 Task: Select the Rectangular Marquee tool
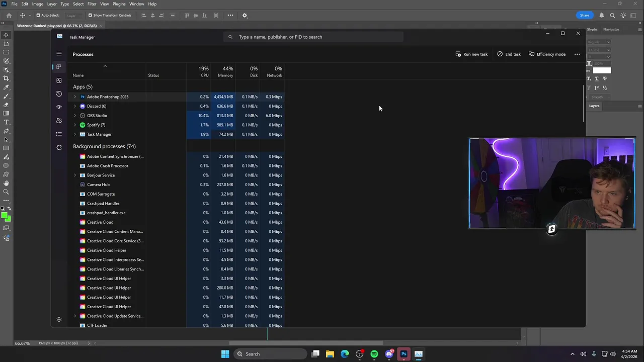(6, 52)
